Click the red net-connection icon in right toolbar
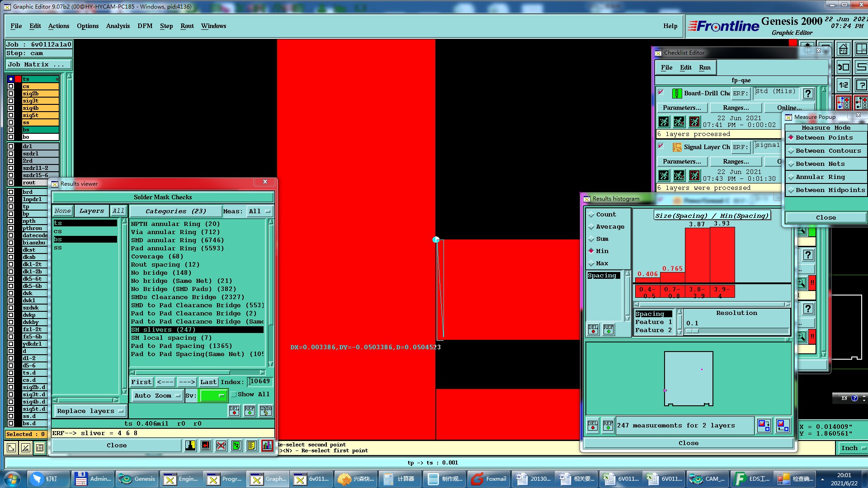Viewport: 868px width, 488px height. 843,103
